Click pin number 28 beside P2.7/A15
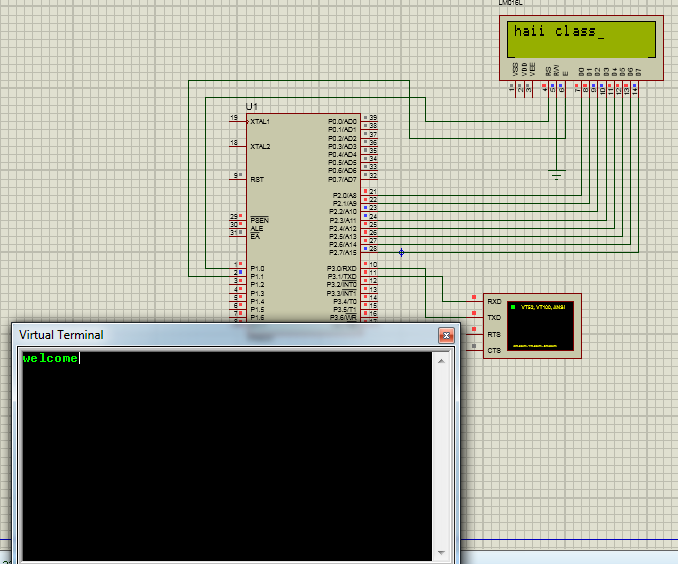This screenshot has height=564, width=678. click(x=373, y=249)
